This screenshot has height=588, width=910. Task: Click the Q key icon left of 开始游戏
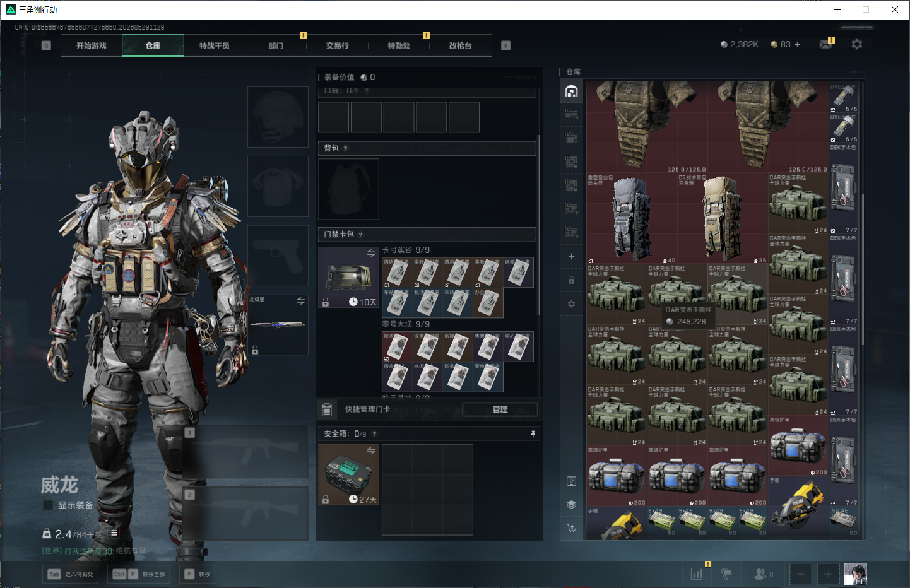(x=46, y=45)
